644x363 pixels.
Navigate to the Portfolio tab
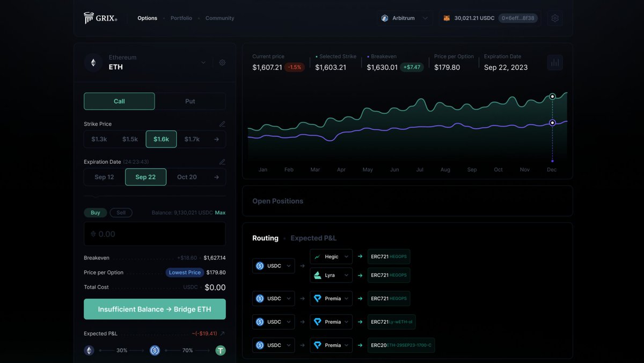click(181, 18)
